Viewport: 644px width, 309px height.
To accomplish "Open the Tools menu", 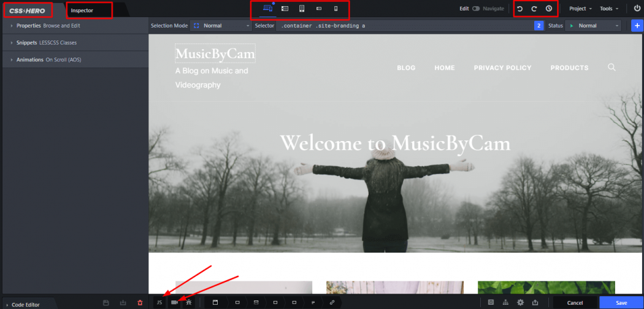I will [608, 9].
